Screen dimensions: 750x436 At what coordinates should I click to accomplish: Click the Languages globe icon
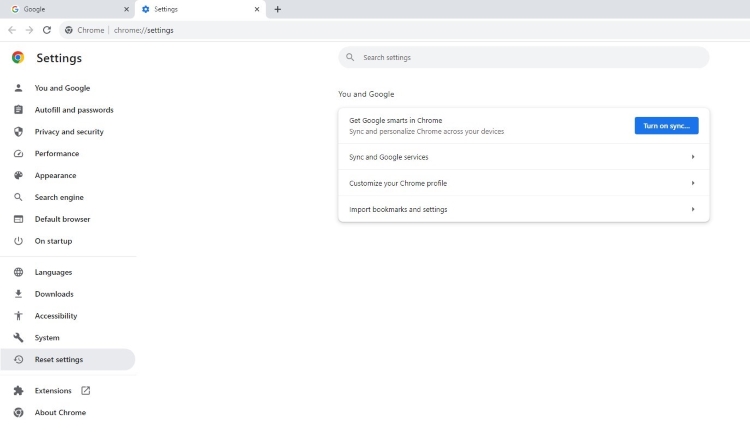click(x=18, y=272)
